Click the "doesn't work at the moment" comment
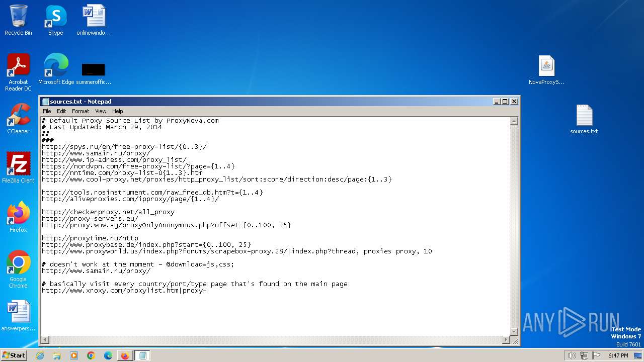Screen dimensions: 644x362 pyautogui.click(x=138, y=264)
